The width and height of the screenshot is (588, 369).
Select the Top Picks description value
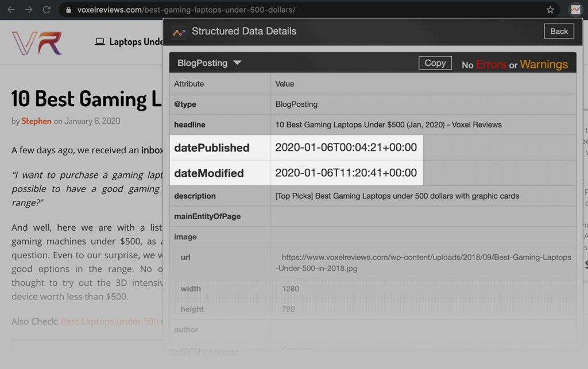coord(397,196)
